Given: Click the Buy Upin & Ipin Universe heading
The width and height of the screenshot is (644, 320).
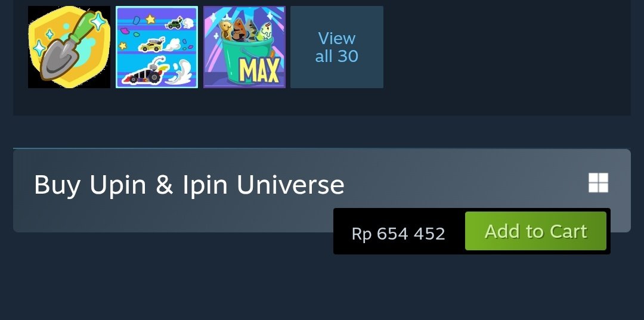Looking at the screenshot, I should (x=189, y=185).
